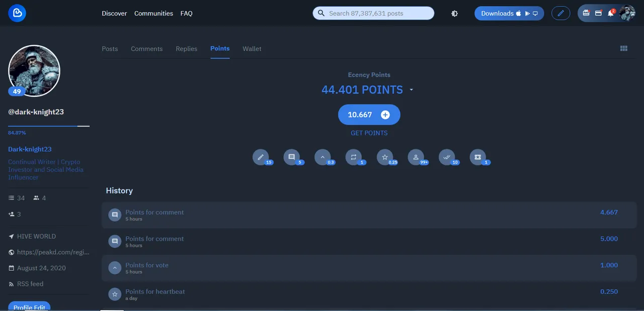
Task: Open the FAQ menu item
Action: click(x=186, y=14)
